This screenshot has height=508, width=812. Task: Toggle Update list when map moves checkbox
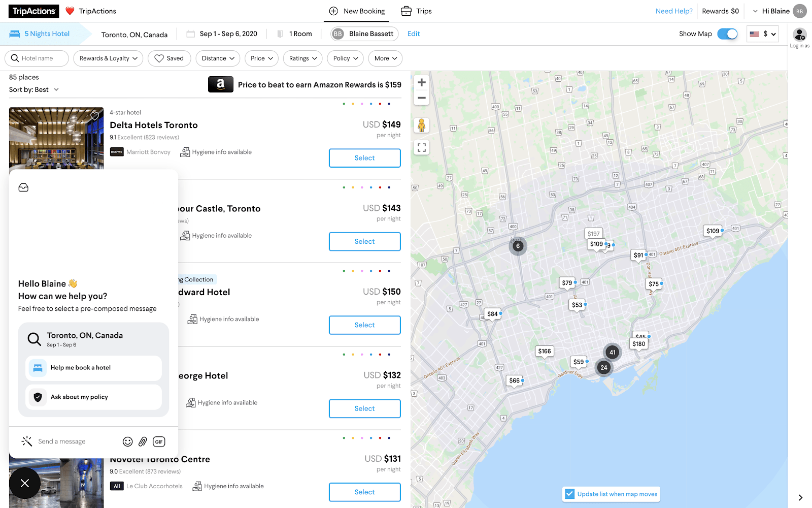coord(570,494)
